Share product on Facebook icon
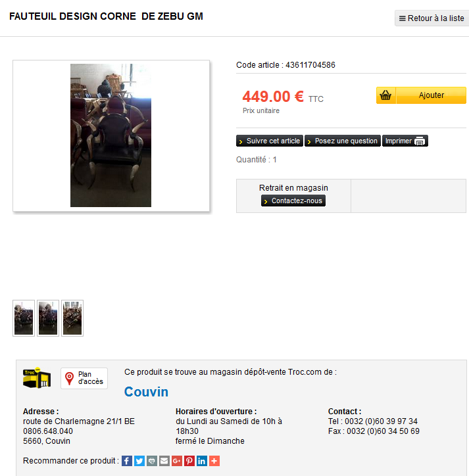Viewport: 469px width, 476px height. 127,461
